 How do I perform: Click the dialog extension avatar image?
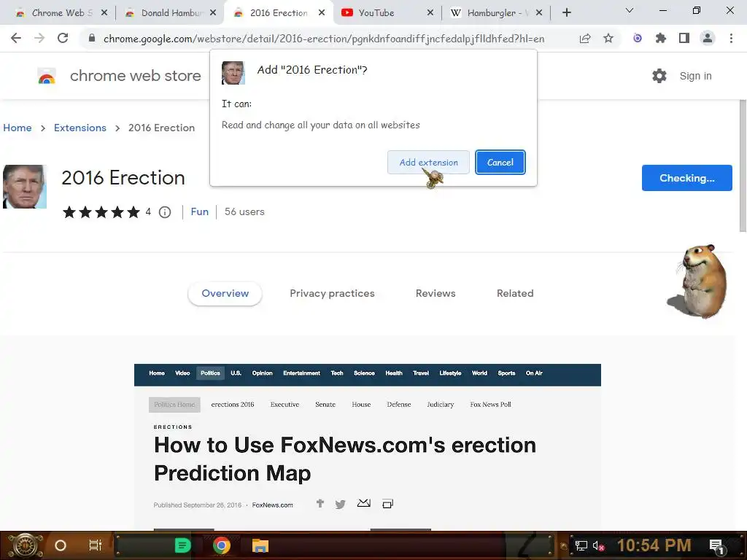(233, 73)
